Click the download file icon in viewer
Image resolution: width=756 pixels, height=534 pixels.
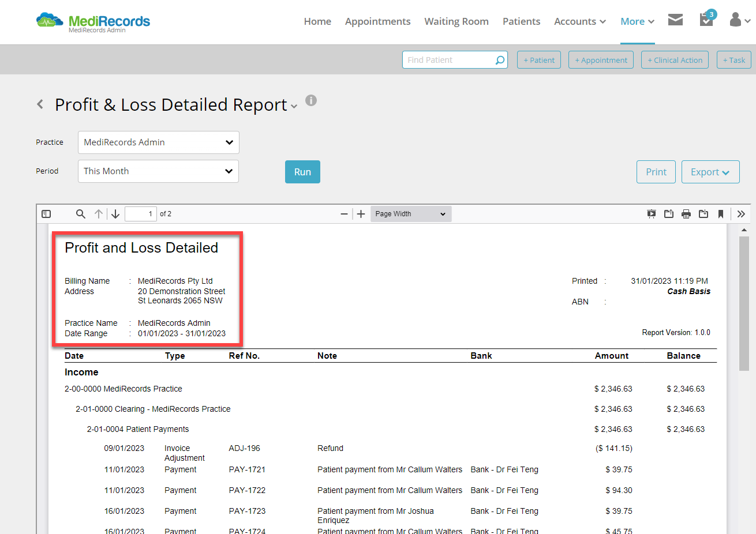pyautogui.click(x=703, y=214)
